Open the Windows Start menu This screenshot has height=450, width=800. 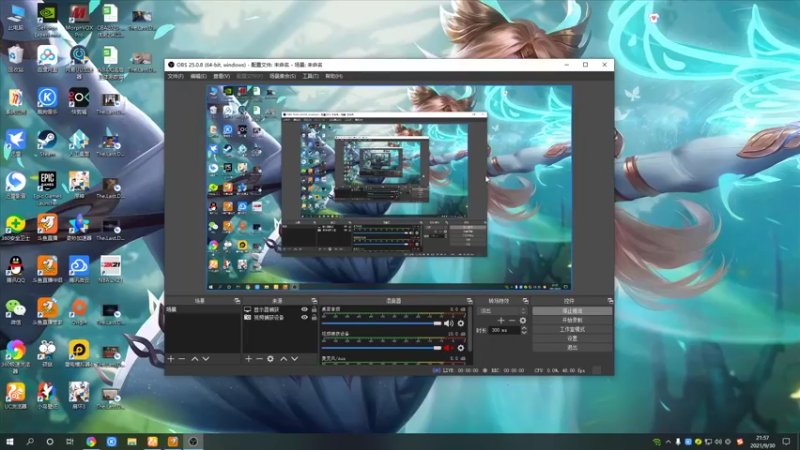10,442
